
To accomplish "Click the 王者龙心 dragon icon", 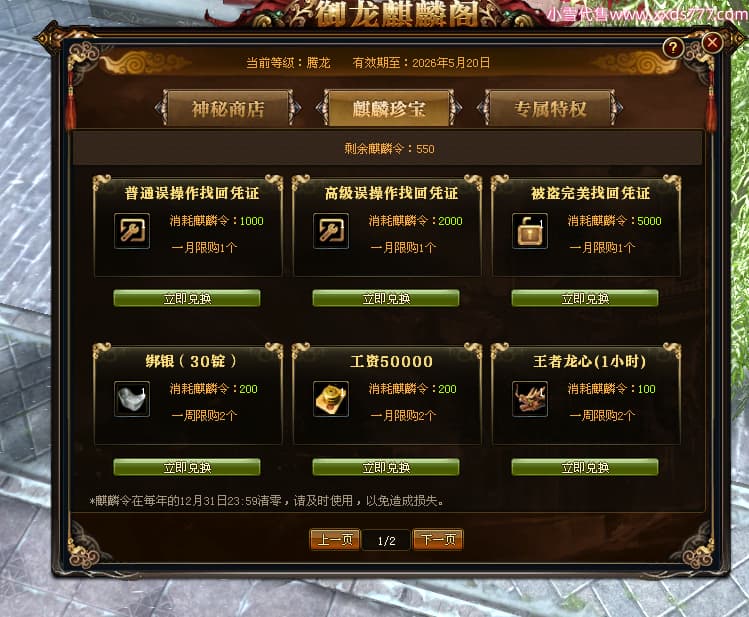I will pyautogui.click(x=530, y=399).
